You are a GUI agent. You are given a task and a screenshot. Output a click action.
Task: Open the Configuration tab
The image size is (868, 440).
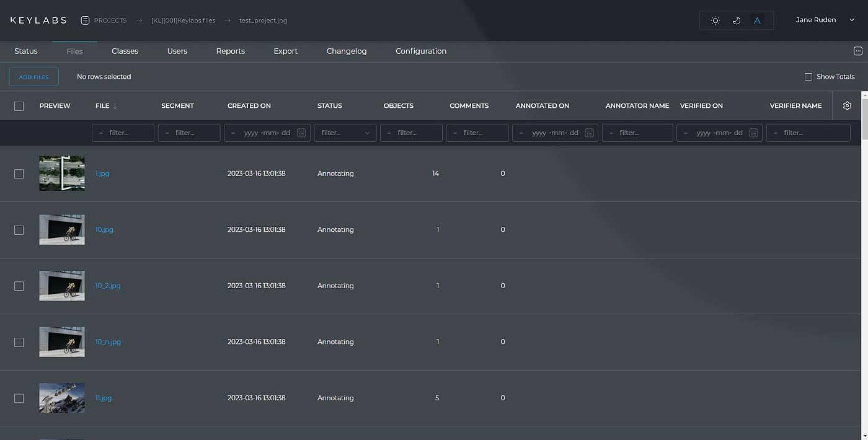pyautogui.click(x=421, y=51)
